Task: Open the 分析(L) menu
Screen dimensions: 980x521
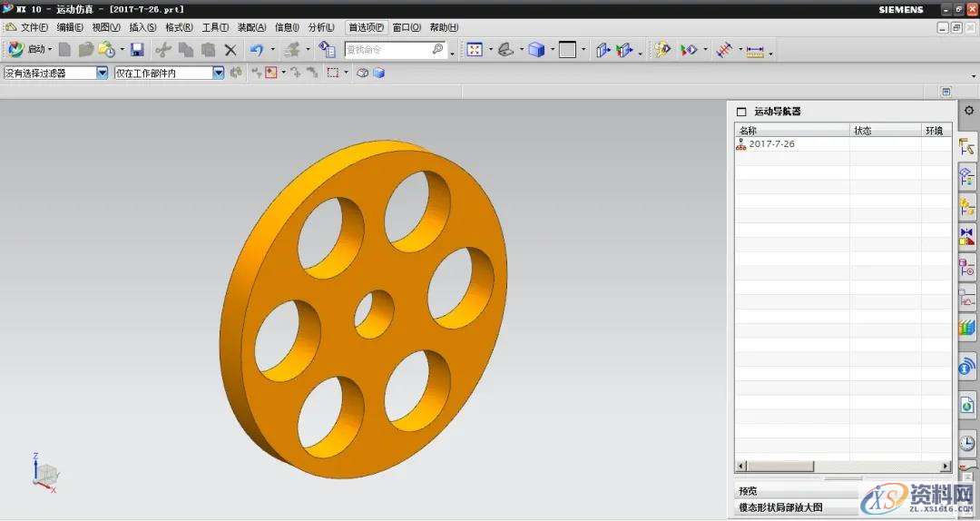Action: pyautogui.click(x=321, y=27)
